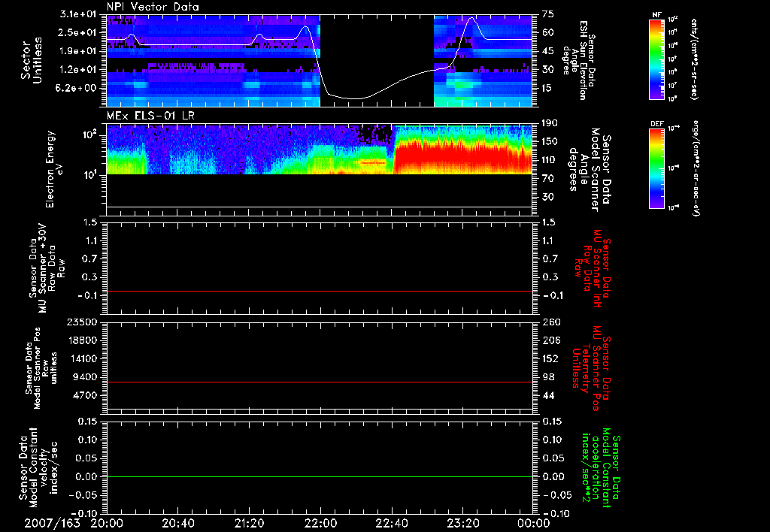Select the "NPI Vector Data" panel title
Viewport: 770px width, 532px height.
click(x=153, y=7)
